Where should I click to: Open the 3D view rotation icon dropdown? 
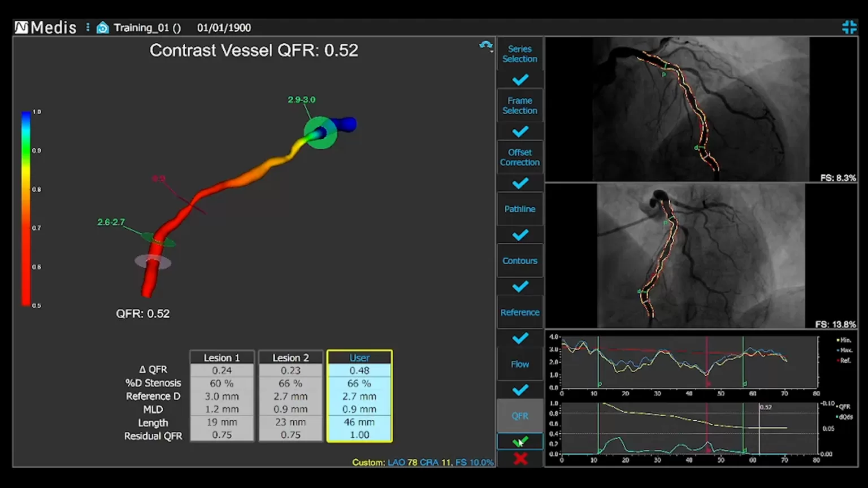tap(485, 45)
